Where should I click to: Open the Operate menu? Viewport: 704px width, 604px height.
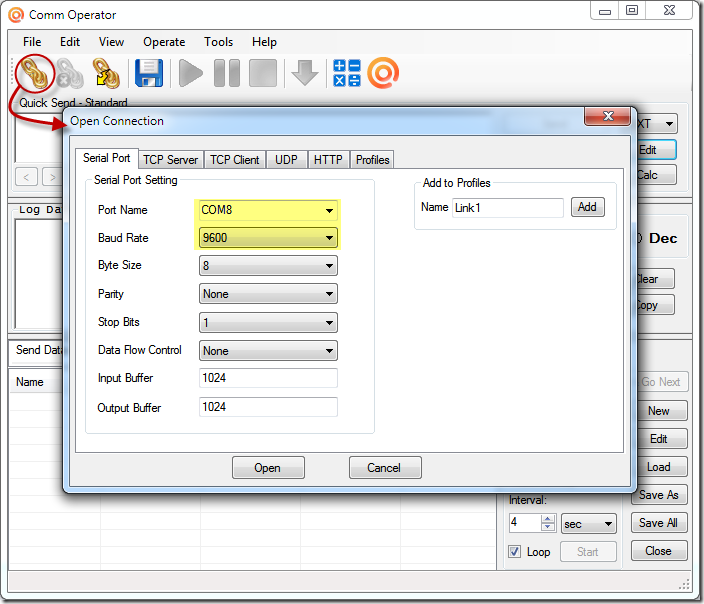(164, 42)
